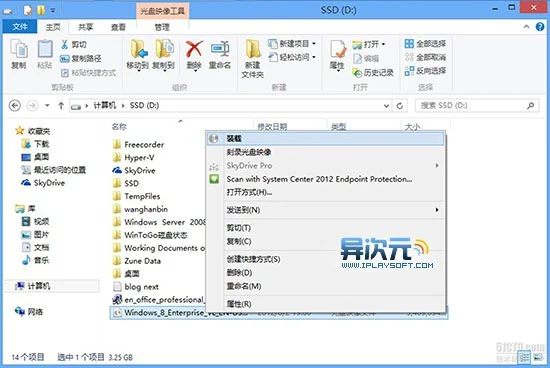Click the Up one level arrow
Image resolution: width=550 pixels, height=368 pixels.
(61, 106)
